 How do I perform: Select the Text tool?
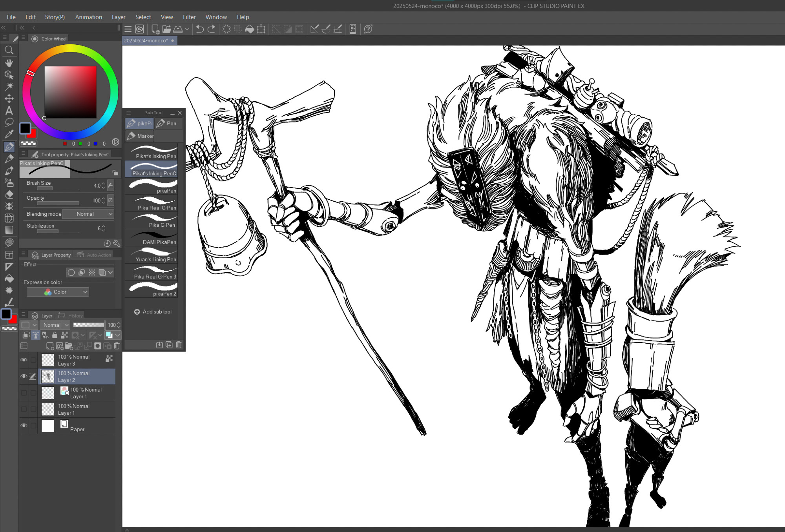click(x=9, y=111)
